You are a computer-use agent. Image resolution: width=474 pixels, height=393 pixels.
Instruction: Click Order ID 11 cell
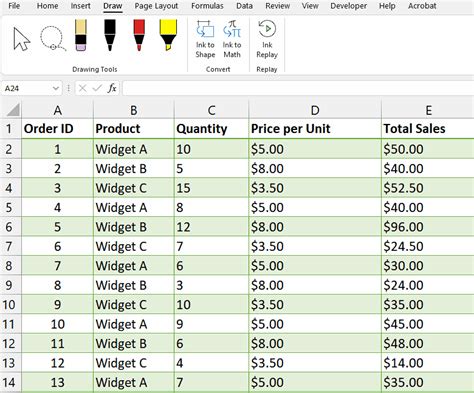tap(58, 344)
